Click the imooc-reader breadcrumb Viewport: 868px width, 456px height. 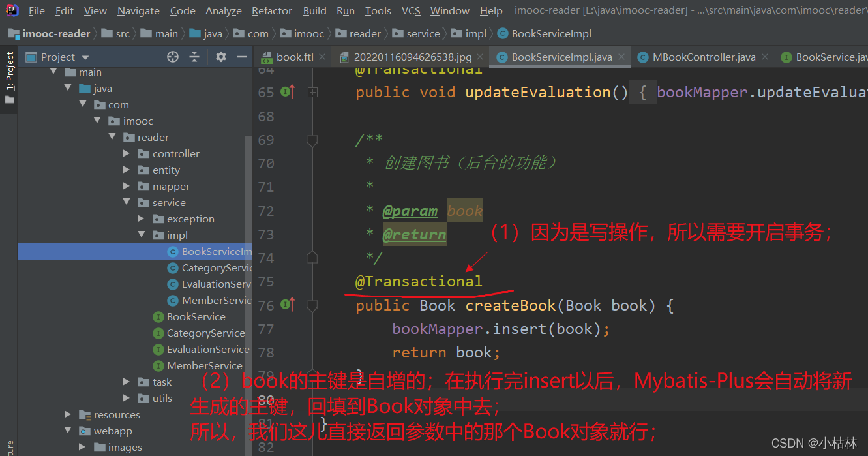point(57,34)
